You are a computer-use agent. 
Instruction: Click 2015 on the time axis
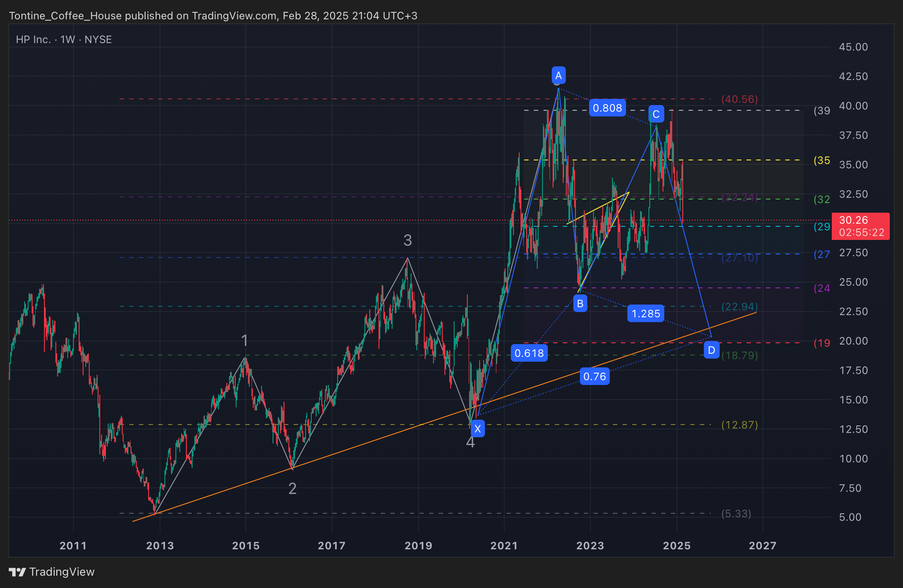tap(246, 546)
